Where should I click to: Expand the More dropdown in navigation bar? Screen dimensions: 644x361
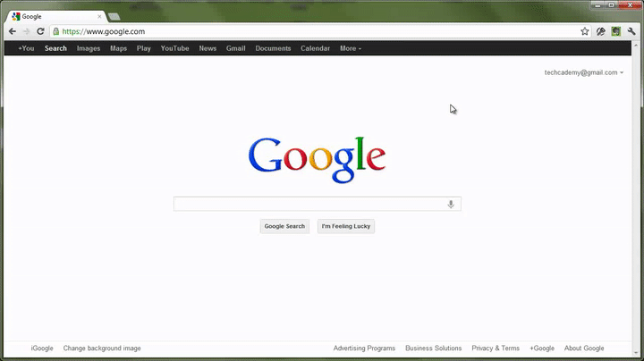point(351,48)
